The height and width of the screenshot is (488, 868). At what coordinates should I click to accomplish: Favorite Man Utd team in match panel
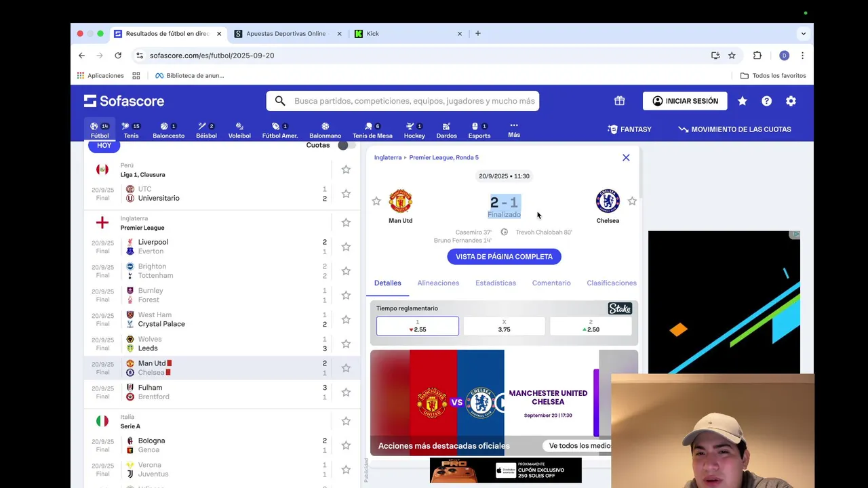tap(376, 201)
